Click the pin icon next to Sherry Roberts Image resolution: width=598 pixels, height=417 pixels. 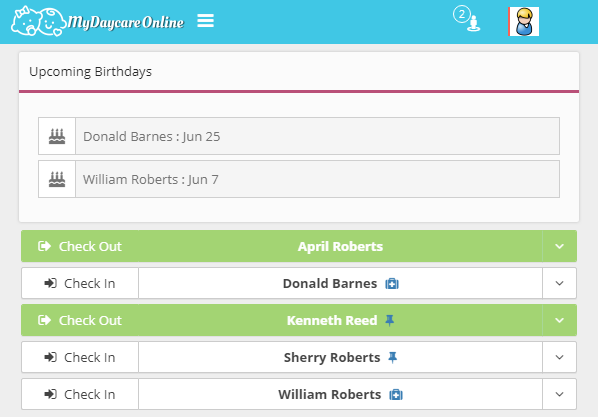[392, 357]
